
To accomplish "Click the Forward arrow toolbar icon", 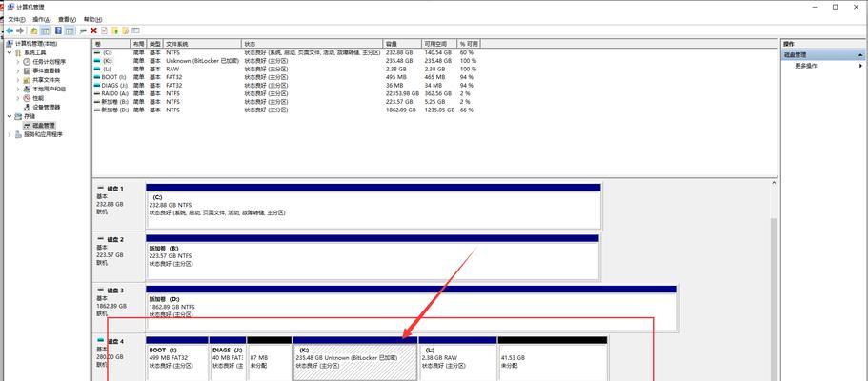I will [x=20, y=31].
